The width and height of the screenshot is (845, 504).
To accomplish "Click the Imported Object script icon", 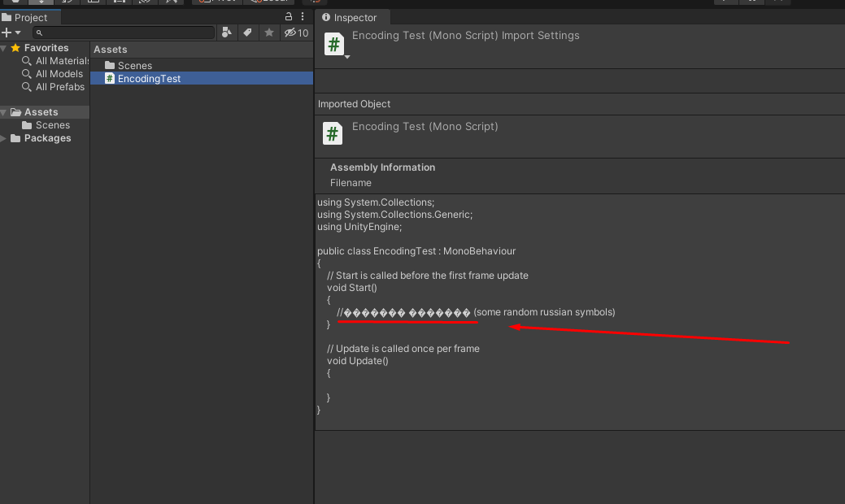I will [x=333, y=133].
